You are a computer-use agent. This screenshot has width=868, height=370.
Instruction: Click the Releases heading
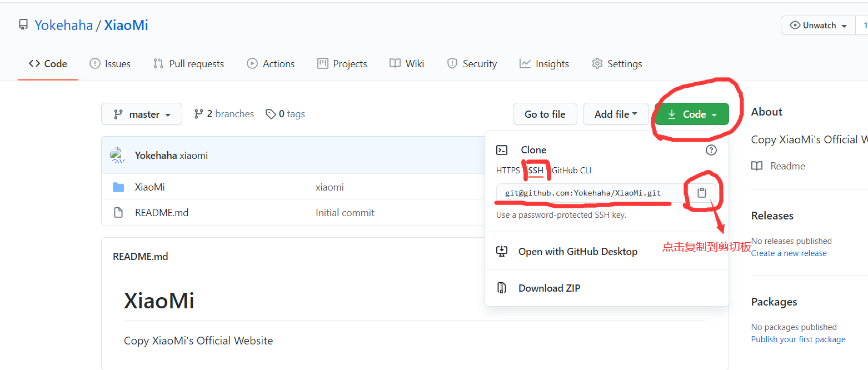point(772,216)
